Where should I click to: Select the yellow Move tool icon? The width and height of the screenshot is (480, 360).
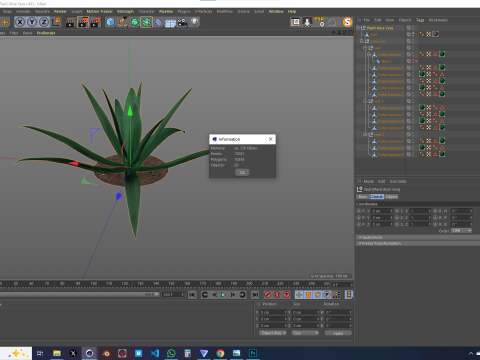pyautogui.click(x=5, y=22)
